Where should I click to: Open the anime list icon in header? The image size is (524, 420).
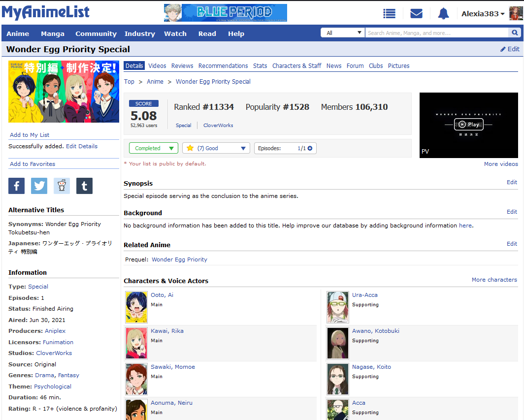pyautogui.click(x=390, y=14)
